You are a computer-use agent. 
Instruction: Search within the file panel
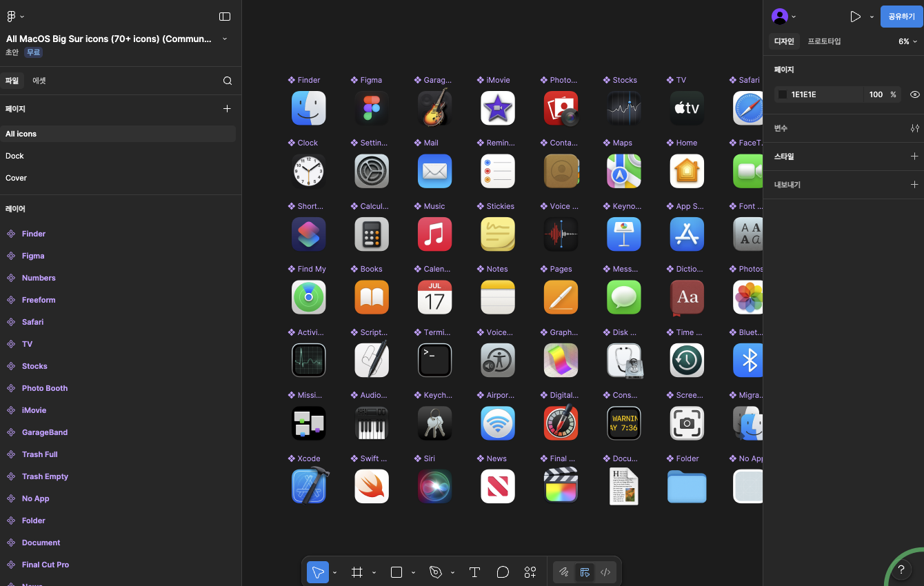click(228, 81)
